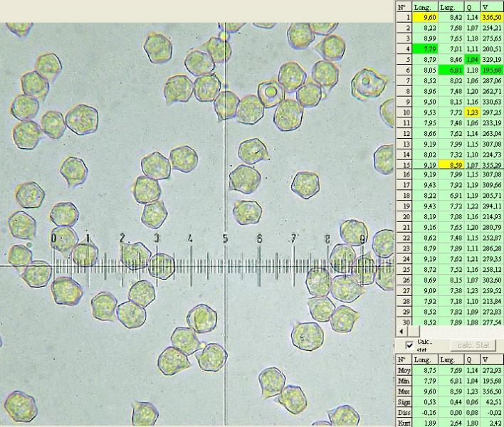The width and height of the screenshot is (504, 427).
Task: Pick the yellow 8,59 maximum width cell
Action: tap(449, 164)
